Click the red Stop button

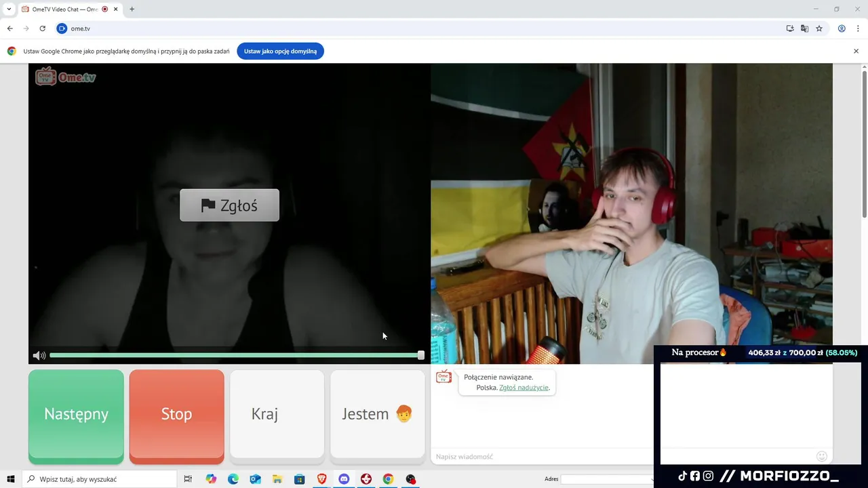point(176,416)
